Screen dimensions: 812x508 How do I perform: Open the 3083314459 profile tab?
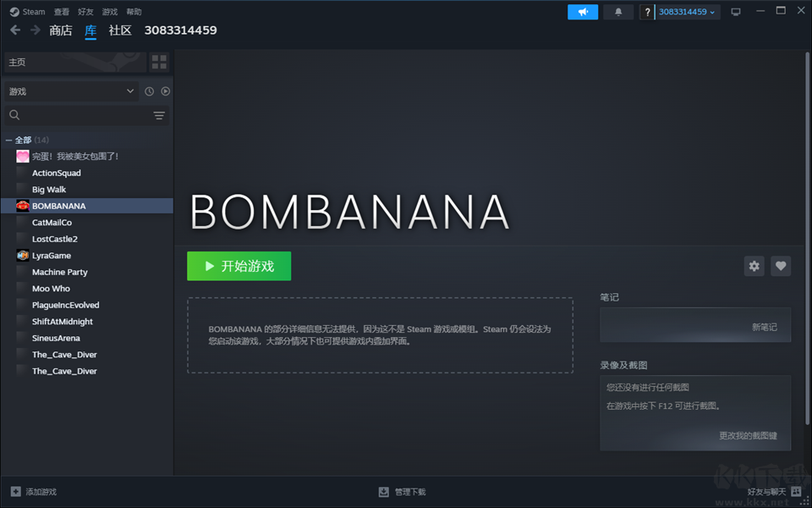click(180, 30)
